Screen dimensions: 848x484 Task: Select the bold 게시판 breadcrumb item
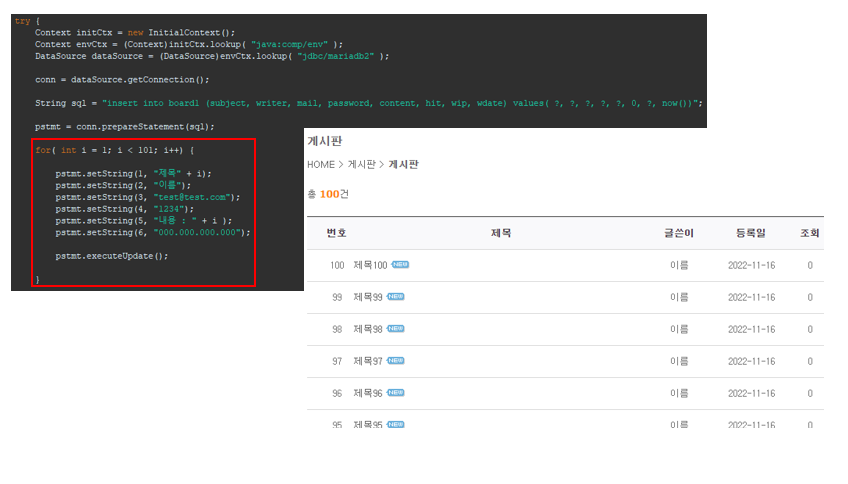click(403, 164)
